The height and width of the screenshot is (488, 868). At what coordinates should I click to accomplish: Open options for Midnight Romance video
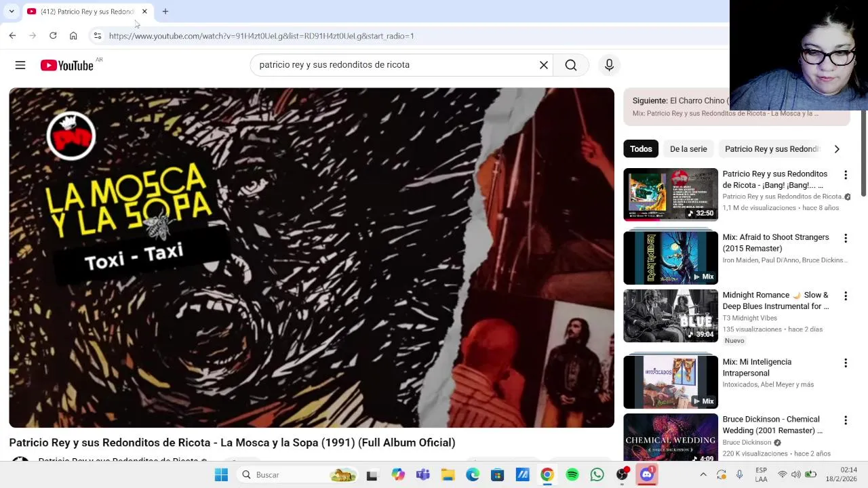tap(846, 296)
